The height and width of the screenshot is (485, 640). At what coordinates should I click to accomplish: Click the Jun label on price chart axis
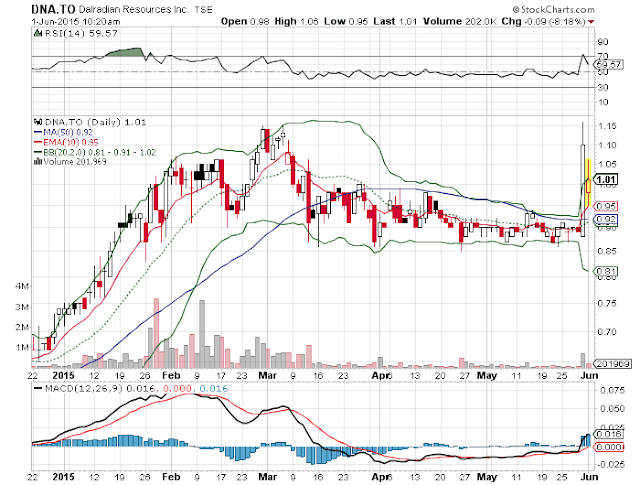point(589,375)
